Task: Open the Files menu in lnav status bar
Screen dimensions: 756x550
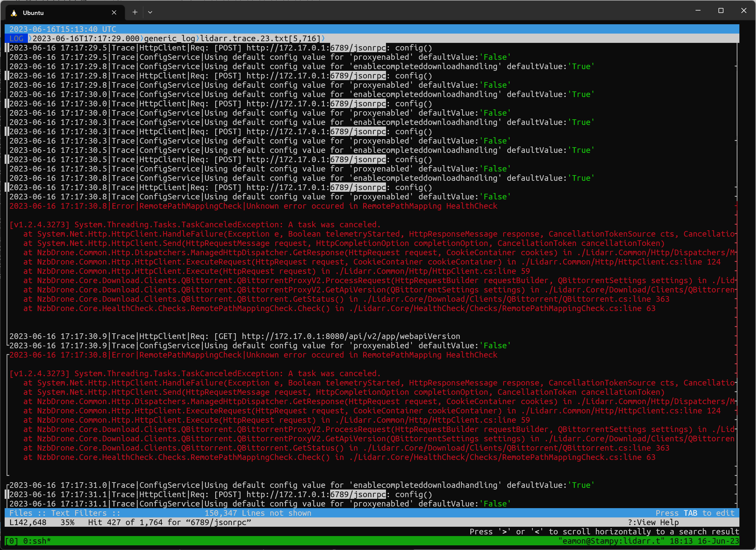Action: (21, 513)
